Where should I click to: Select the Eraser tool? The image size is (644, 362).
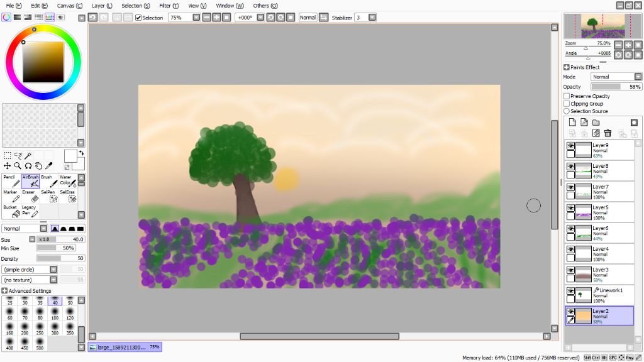click(x=30, y=196)
